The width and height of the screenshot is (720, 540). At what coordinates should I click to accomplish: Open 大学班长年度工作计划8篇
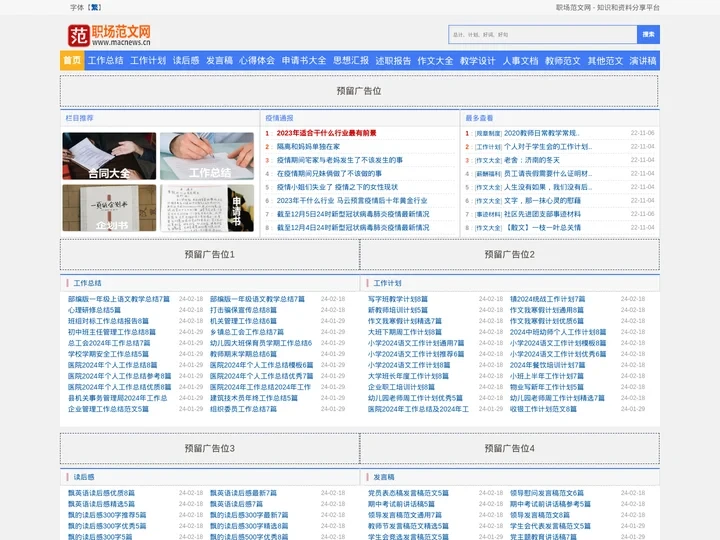point(408,376)
